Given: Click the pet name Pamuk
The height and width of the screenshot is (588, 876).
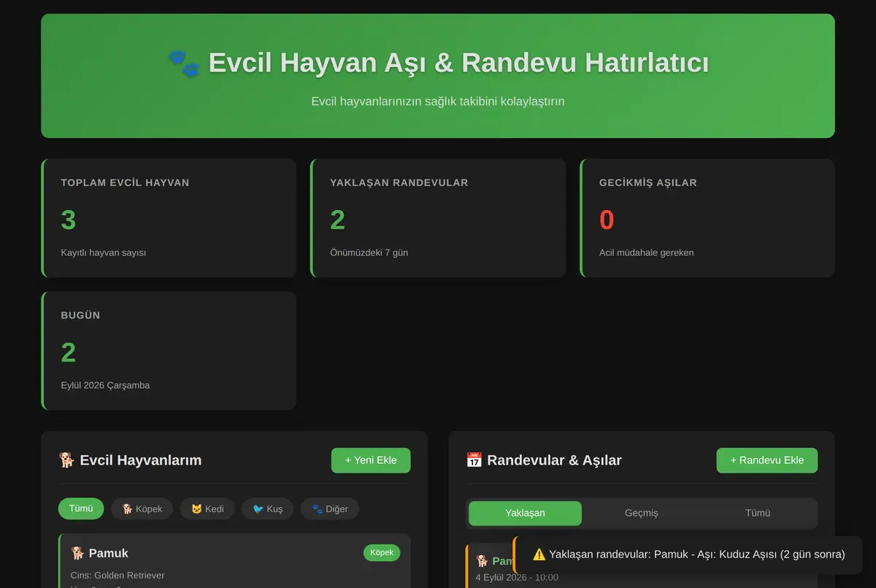Looking at the screenshot, I should [x=109, y=553].
